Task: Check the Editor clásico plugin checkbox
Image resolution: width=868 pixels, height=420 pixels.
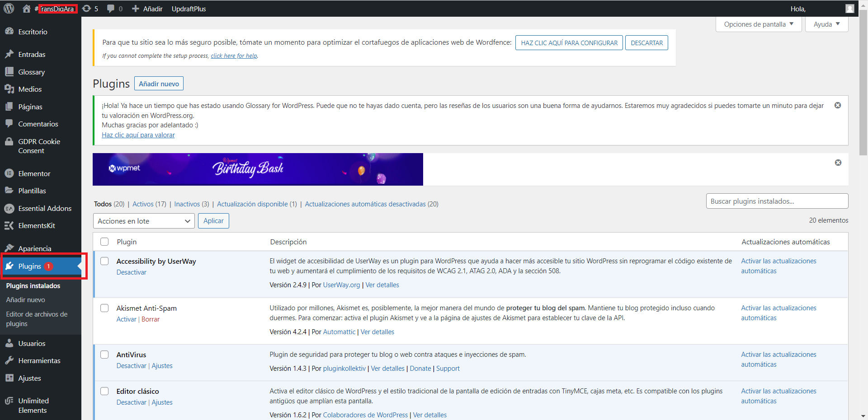Action: [104, 391]
